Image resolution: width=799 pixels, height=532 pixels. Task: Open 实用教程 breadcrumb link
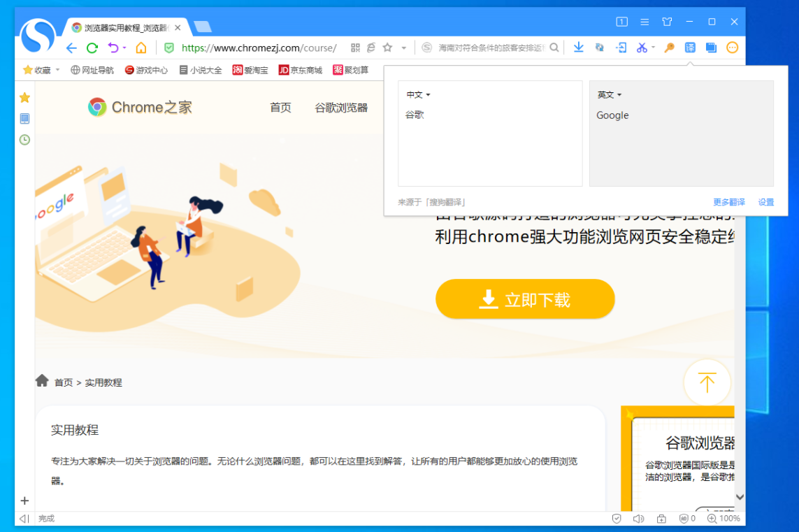click(103, 382)
